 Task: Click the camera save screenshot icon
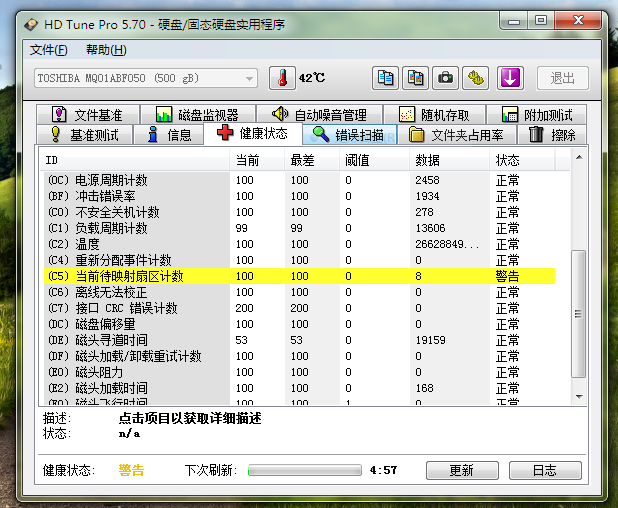pyautogui.click(x=445, y=78)
